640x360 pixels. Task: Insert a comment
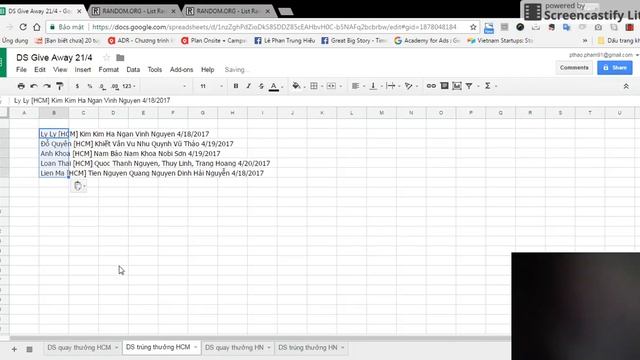point(444,86)
